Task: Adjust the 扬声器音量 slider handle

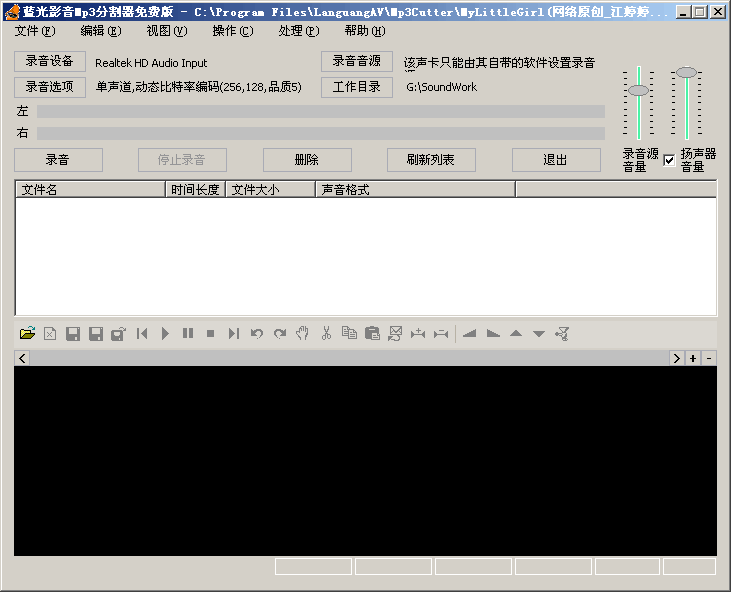Action: (x=686, y=72)
